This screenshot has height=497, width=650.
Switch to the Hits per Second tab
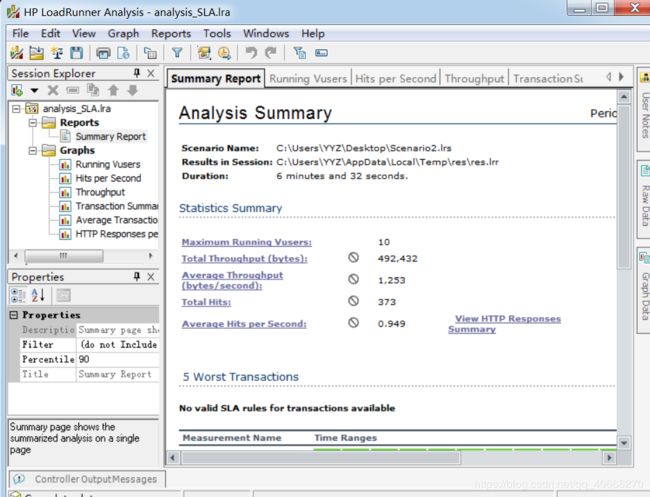[396, 79]
